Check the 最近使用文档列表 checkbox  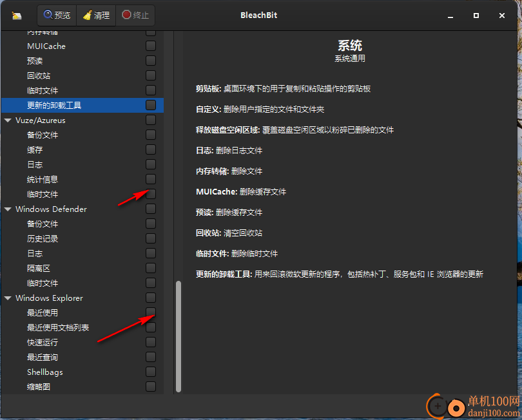tap(151, 327)
